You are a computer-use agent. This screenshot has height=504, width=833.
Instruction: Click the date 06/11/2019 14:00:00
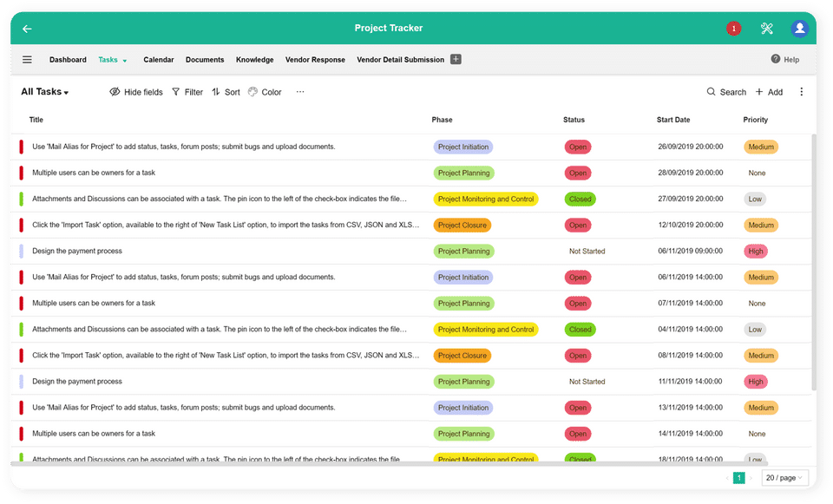point(690,277)
